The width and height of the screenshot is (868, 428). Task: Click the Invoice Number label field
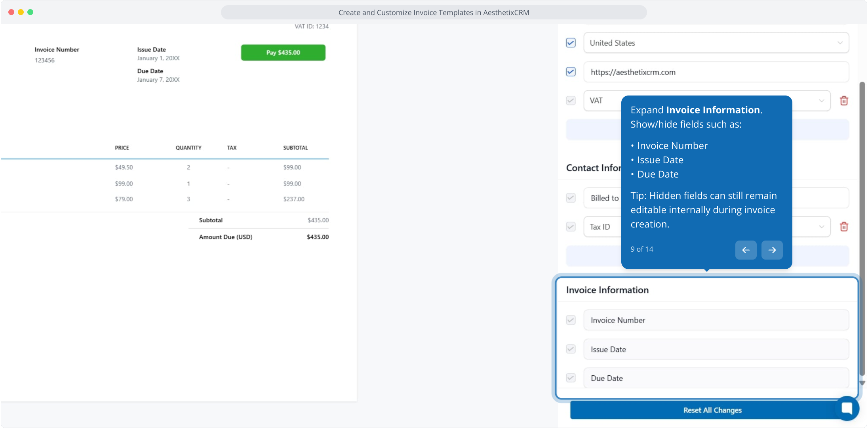(x=716, y=320)
